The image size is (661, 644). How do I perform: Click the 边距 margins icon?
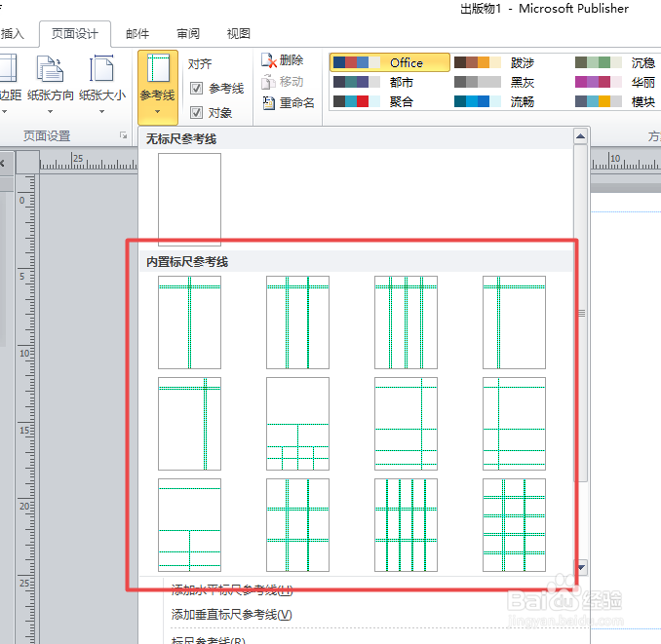[x=8, y=68]
